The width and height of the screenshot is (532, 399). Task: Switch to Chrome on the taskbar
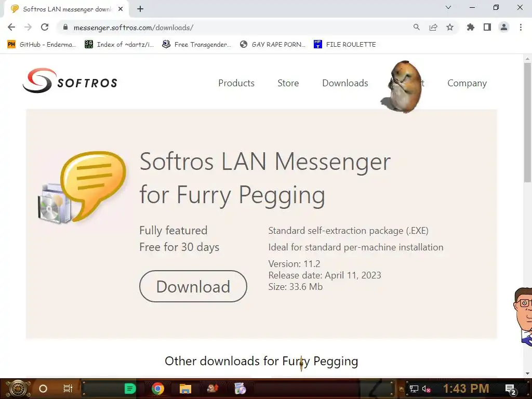[x=158, y=389]
